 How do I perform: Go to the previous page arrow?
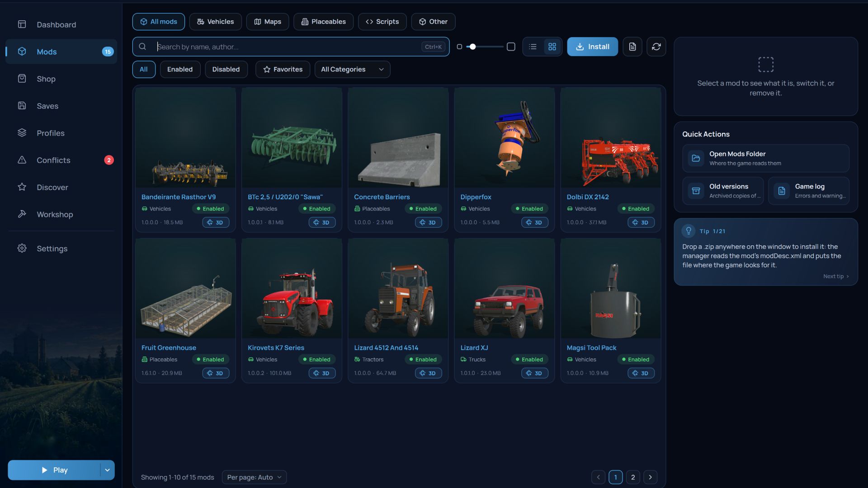coord(598,477)
